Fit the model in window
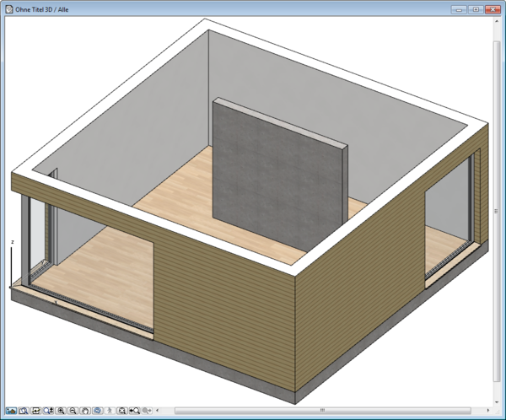The image size is (506, 420). 122,411
